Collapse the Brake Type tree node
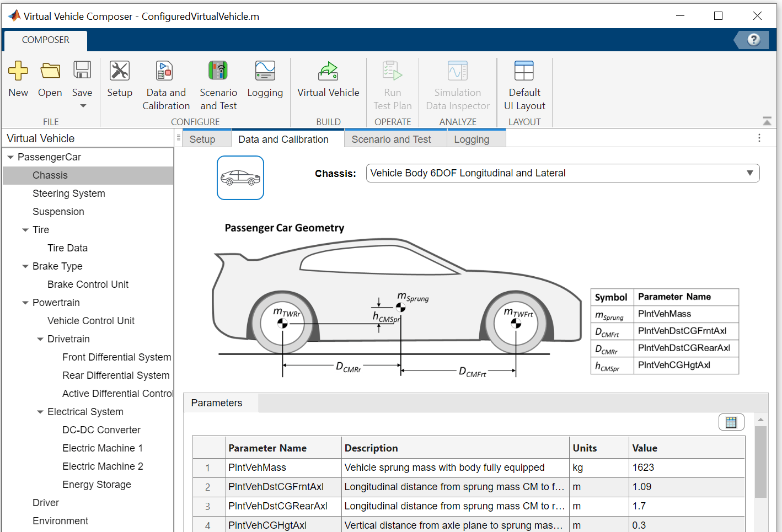 25,266
